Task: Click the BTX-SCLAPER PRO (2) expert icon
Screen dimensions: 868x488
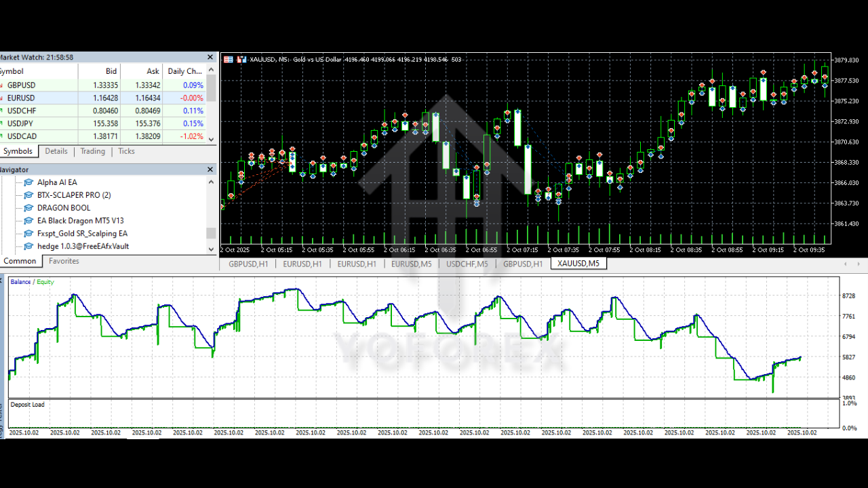Action: tap(28, 195)
